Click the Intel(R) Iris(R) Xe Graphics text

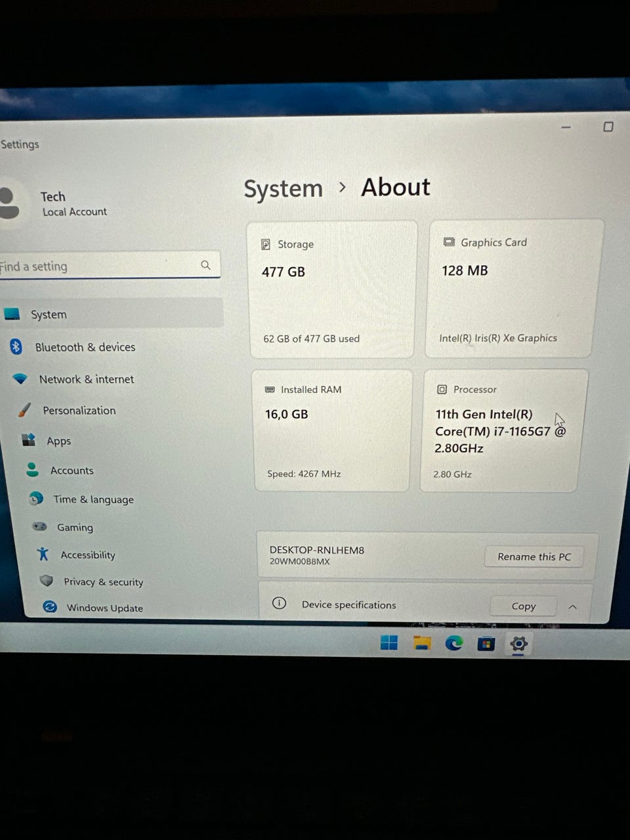pos(498,338)
